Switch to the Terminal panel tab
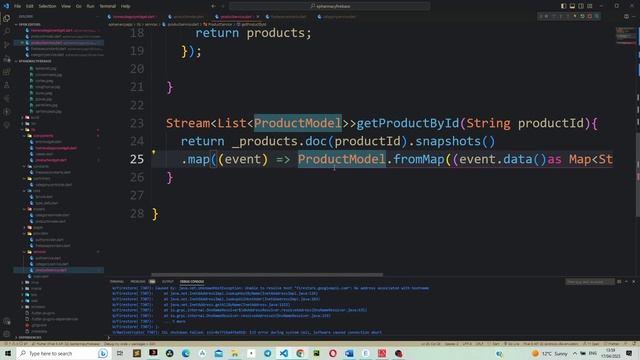640x360 pixels. pyautogui.click(x=117, y=282)
